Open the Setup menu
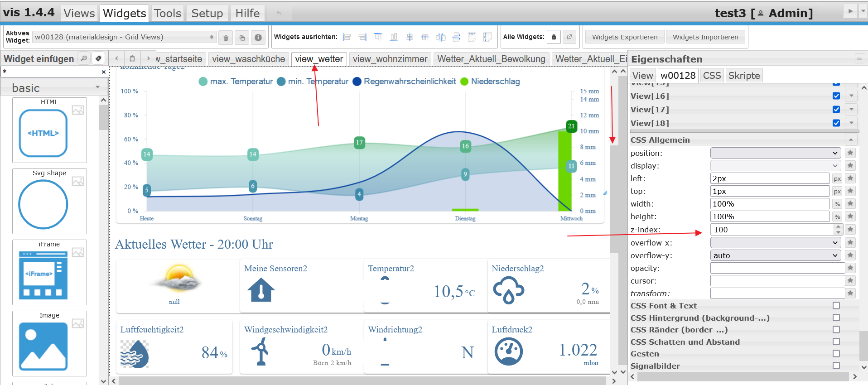 [207, 13]
